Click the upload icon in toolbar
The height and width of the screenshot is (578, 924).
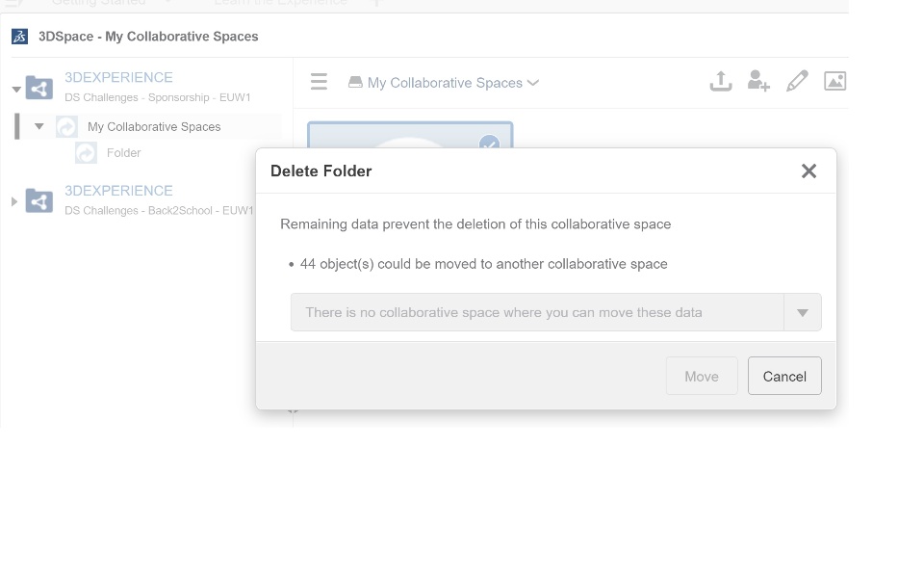721,82
